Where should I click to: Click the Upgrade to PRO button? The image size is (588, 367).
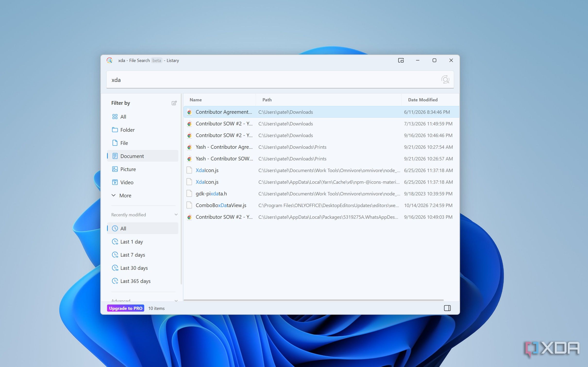click(x=126, y=308)
